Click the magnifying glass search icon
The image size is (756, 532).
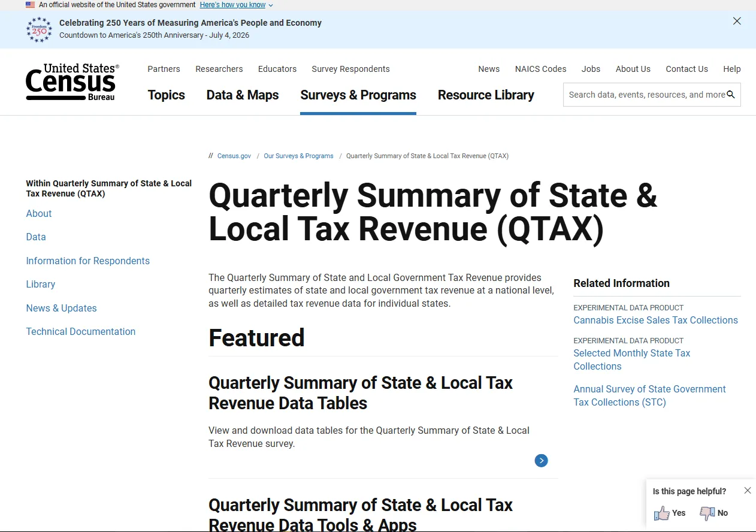731,95
